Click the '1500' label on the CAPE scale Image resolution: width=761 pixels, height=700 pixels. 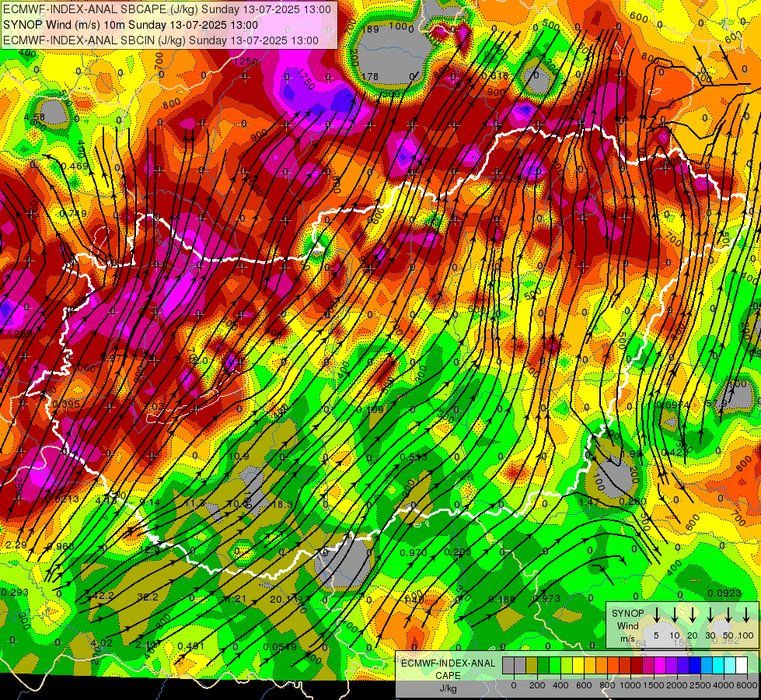(654, 685)
